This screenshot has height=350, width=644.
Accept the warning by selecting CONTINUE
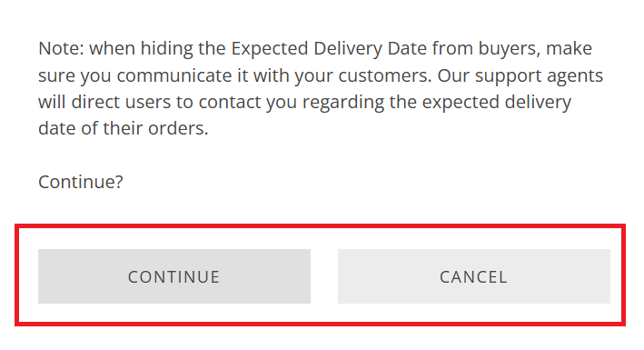(x=174, y=276)
